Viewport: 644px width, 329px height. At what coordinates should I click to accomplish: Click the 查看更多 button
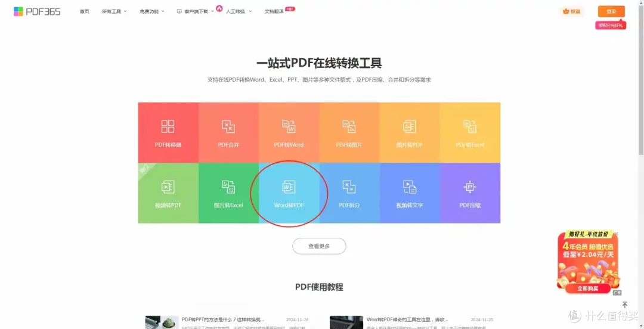pos(319,246)
